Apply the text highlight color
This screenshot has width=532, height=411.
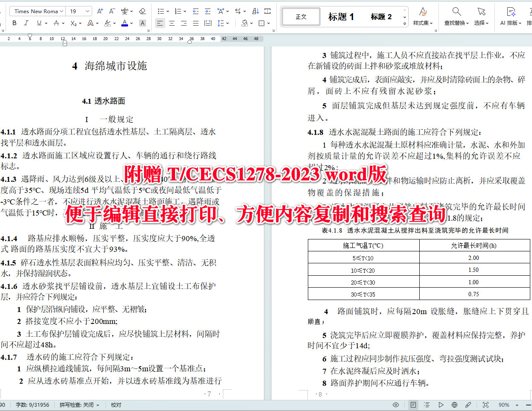pos(107,23)
